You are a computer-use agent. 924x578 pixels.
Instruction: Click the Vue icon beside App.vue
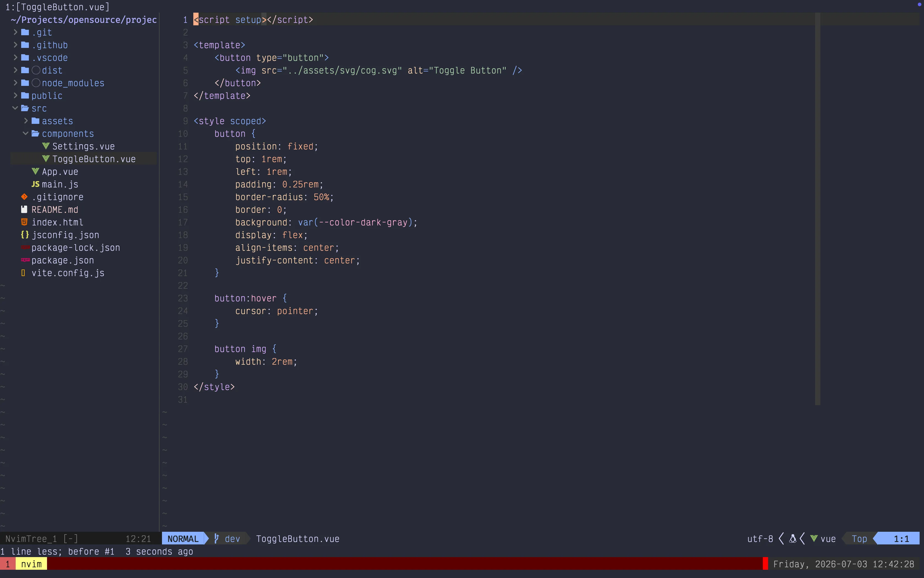click(35, 171)
